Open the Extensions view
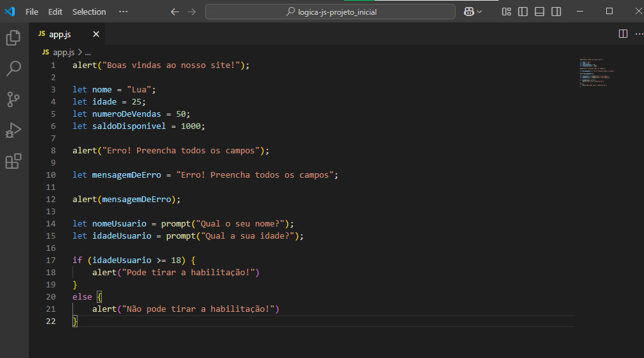 coord(13,161)
